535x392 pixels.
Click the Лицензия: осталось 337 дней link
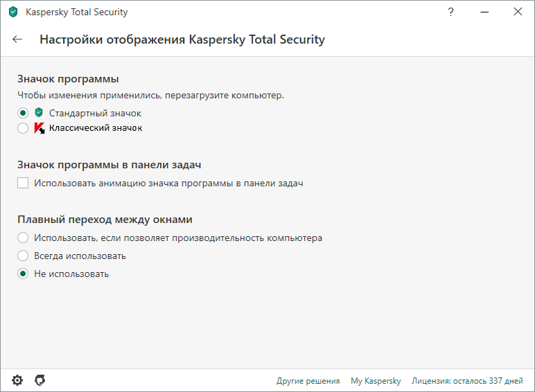pyautogui.click(x=467, y=381)
